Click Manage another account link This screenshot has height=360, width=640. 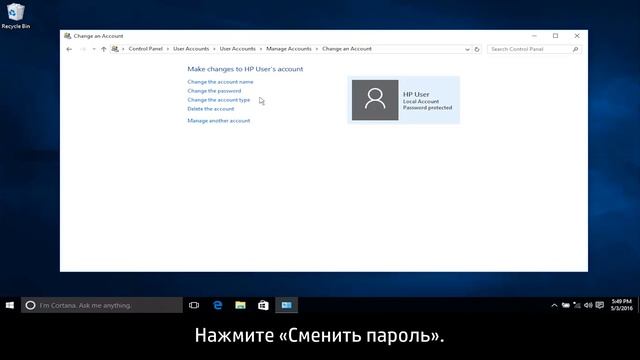[218, 120]
